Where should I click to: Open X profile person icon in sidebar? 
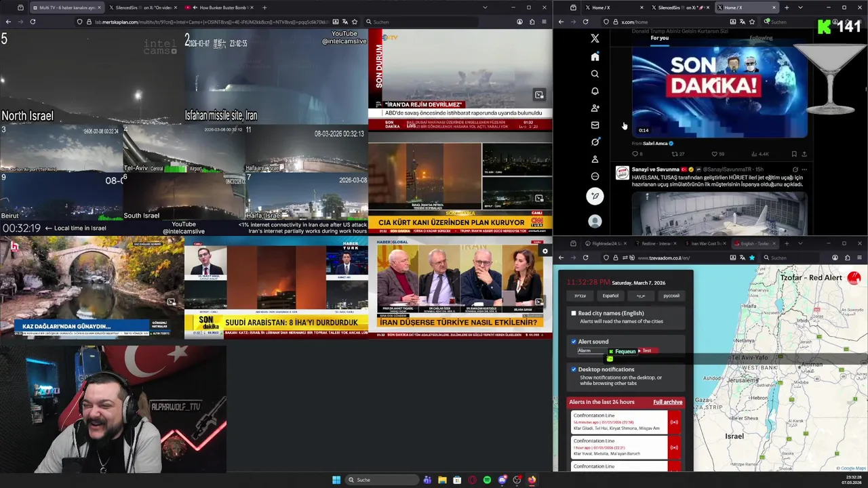[x=595, y=159]
